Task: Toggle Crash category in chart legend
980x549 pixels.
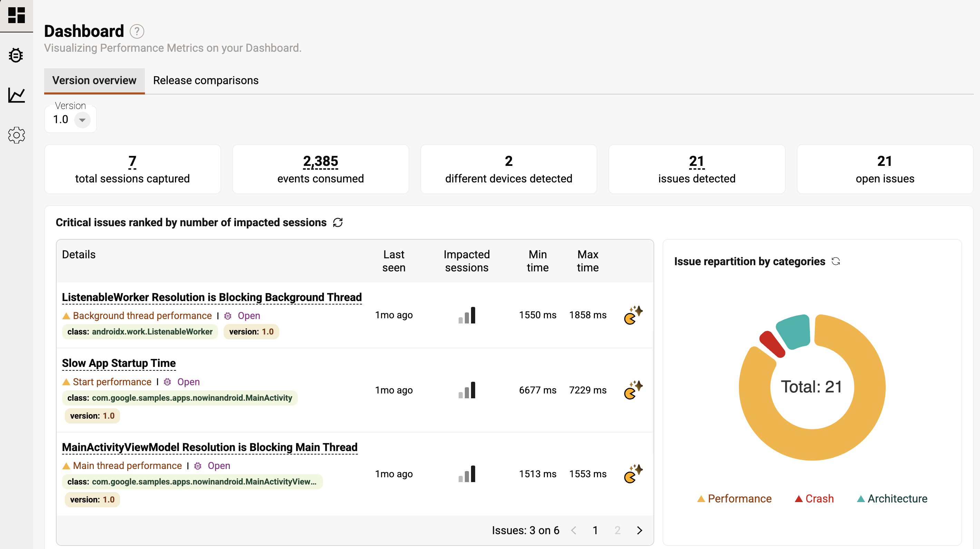Action: 814,498
